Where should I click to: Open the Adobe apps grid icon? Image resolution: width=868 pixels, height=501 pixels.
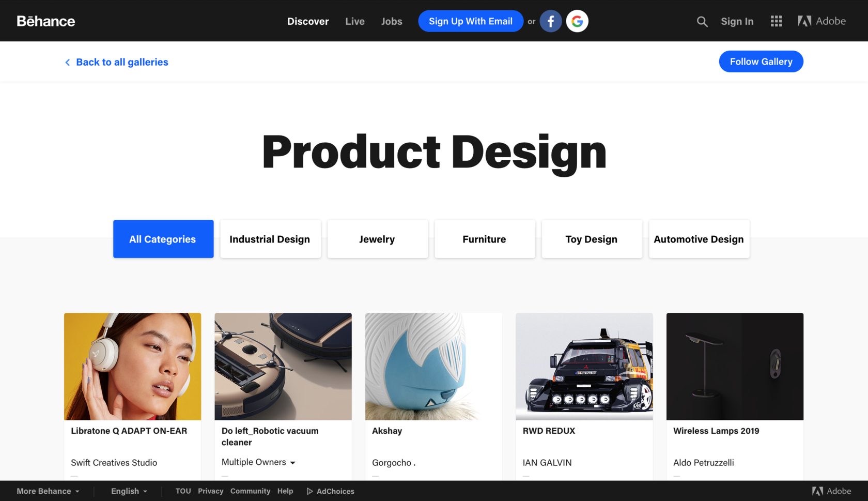(x=776, y=21)
